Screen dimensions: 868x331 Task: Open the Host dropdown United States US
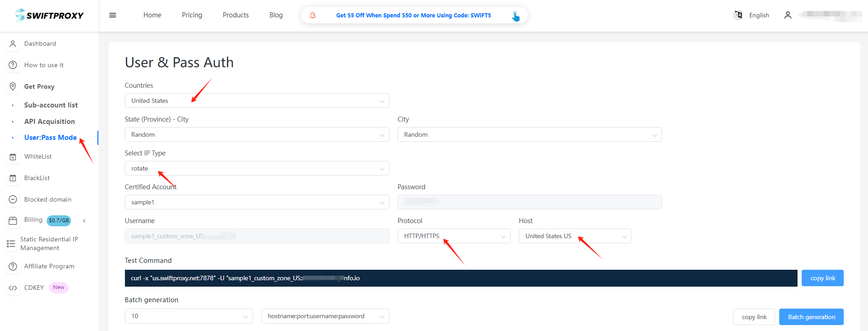point(575,236)
